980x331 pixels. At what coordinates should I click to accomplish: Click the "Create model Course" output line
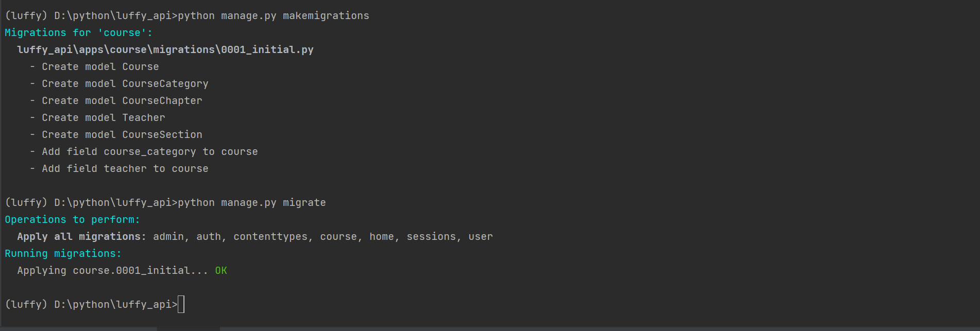(x=100, y=67)
